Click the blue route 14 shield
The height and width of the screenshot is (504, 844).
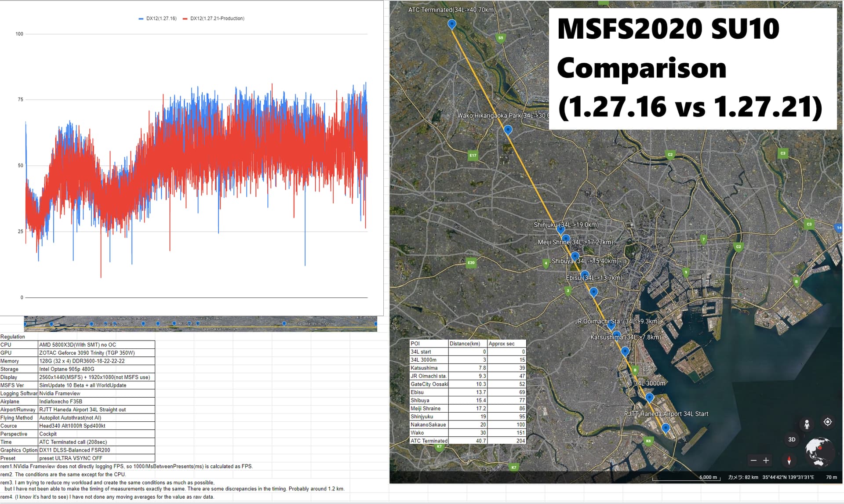pyautogui.click(x=839, y=228)
